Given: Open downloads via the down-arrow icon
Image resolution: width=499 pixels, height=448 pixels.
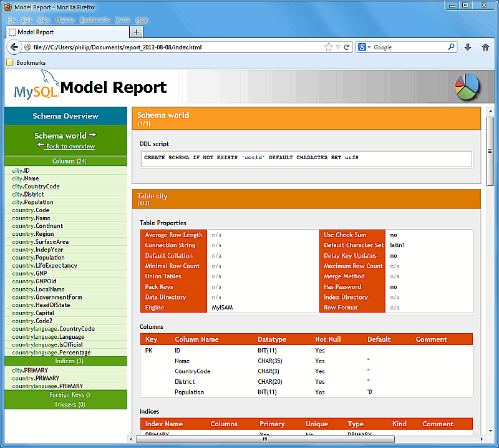Looking at the screenshot, I should (468, 47).
